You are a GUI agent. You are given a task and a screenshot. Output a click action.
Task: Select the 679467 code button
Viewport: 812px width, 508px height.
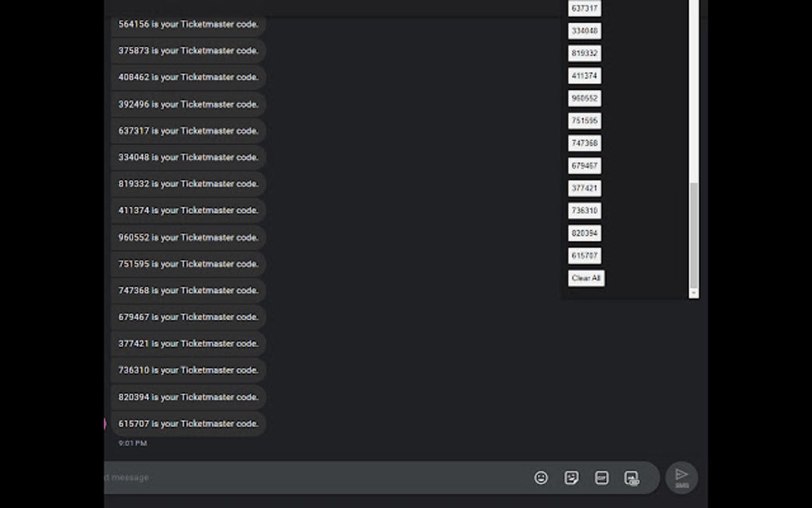(x=584, y=166)
